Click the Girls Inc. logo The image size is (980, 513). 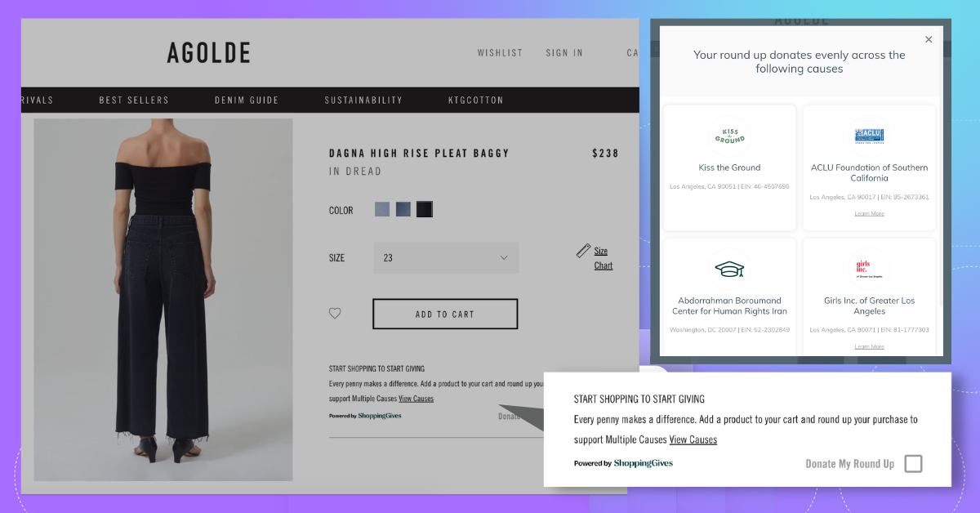pyautogui.click(x=869, y=269)
